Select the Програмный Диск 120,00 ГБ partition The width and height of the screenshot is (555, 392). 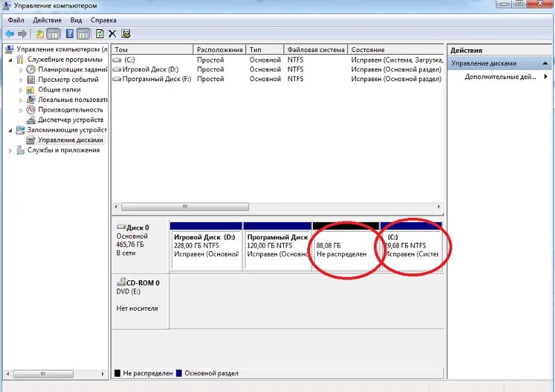pyautogui.click(x=277, y=246)
